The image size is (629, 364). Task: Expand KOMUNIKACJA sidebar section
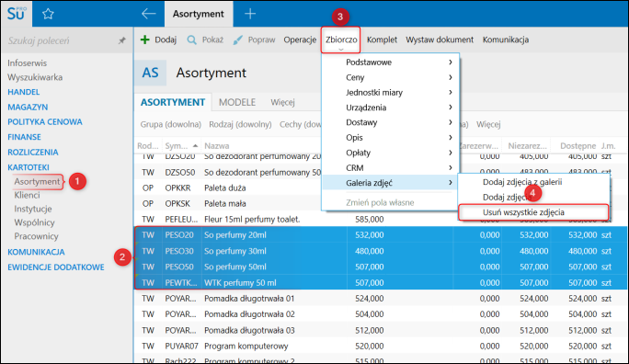(36, 252)
